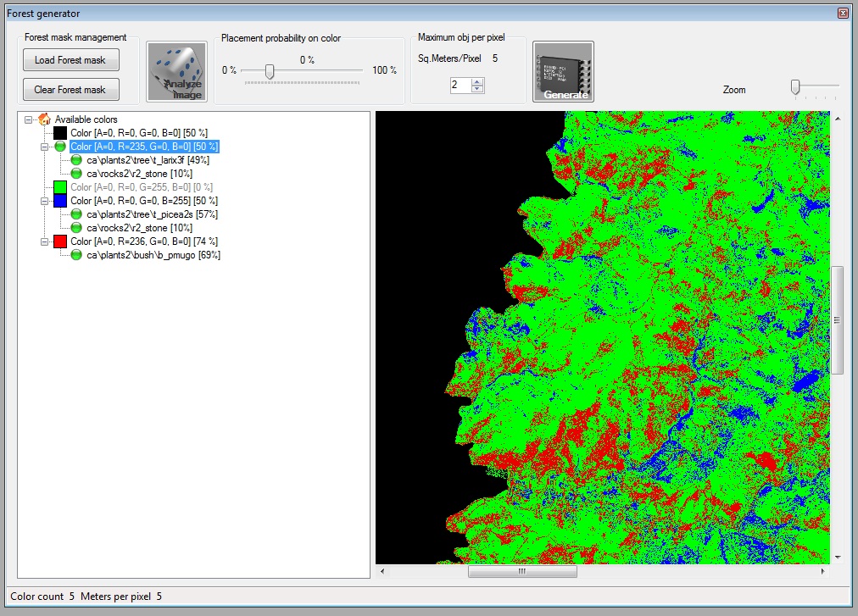Click scroll down arrow of mask view
The height and width of the screenshot is (616, 858).
click(837, 558)
